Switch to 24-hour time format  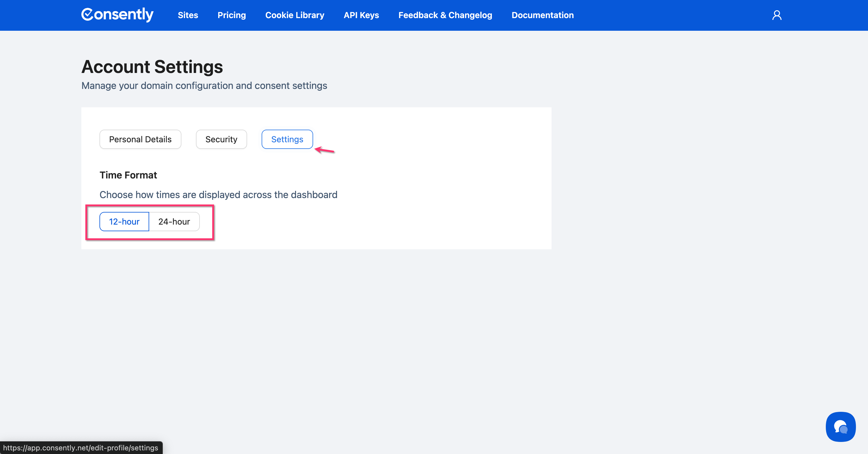pos(174,222)
